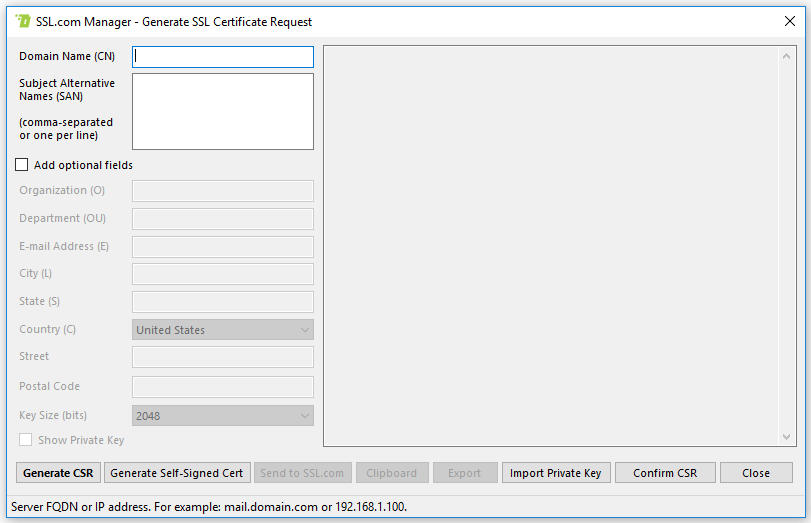This screenshot has height=523, width=811.
Task: Click the Close button at bottom right
Action: point(755,473)
